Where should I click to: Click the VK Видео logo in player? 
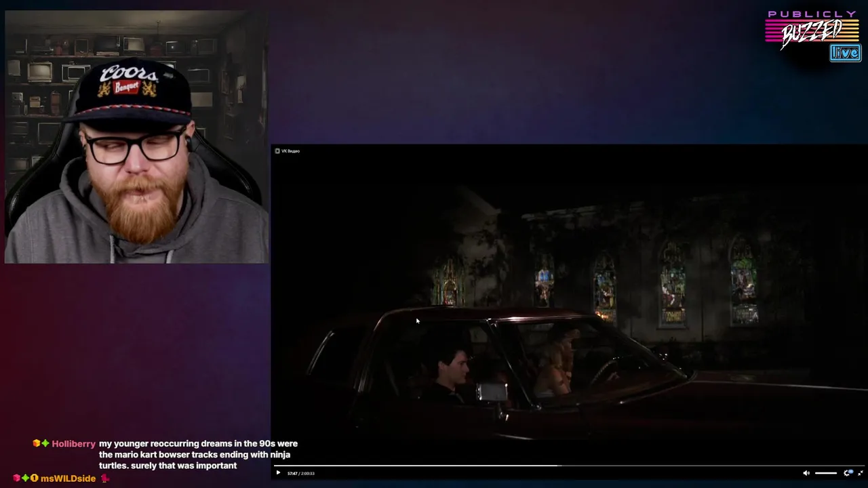point(288,151)
